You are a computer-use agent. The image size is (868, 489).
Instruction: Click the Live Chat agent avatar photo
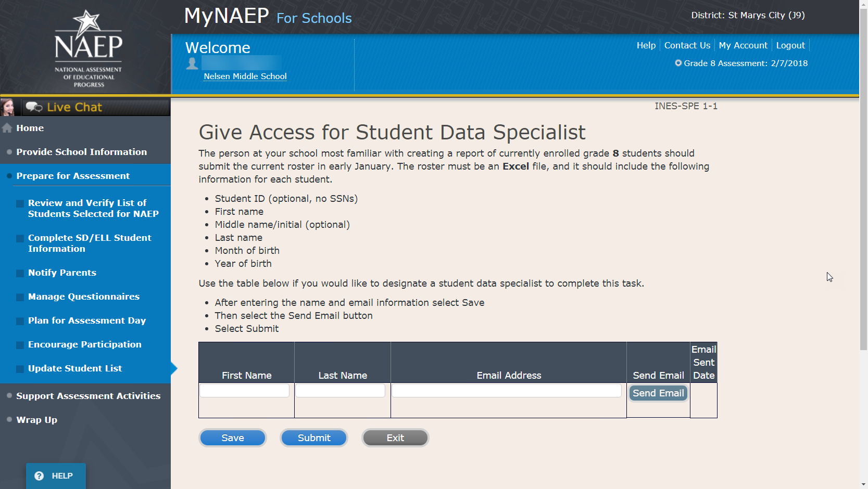(x=8, y=107)
